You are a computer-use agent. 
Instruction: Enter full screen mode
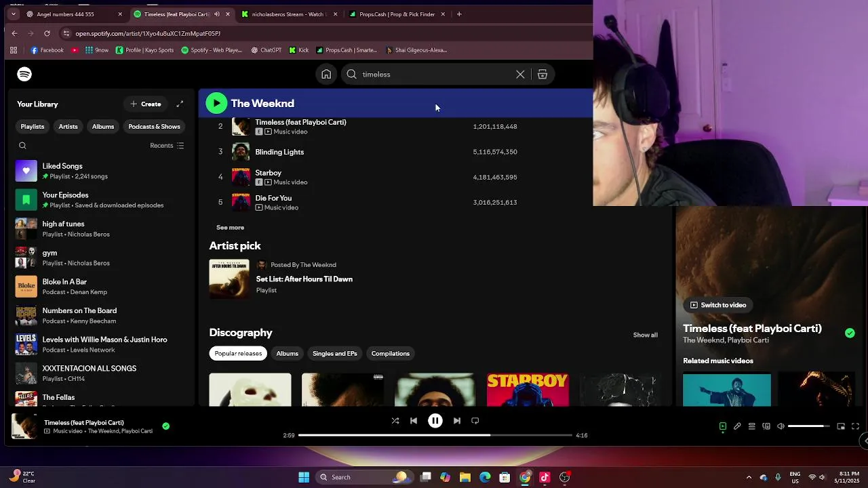coord(855,426)
